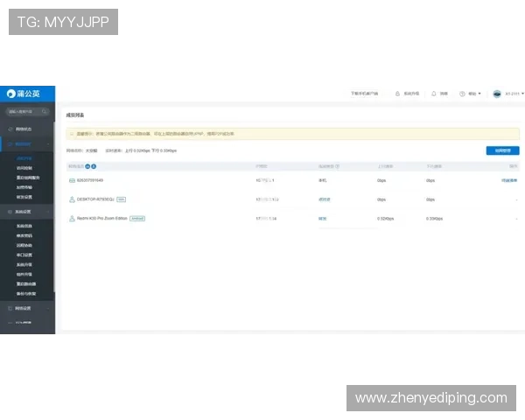The height and width of the screenshot is (420, 525).
Task: Open the help dropdown menu
Action: coord(472,93)
